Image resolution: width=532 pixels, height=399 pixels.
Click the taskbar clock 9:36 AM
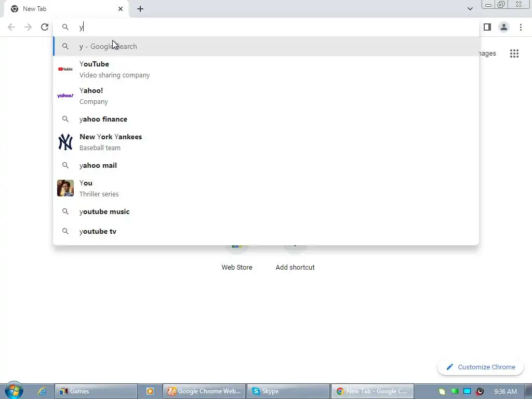[506, 391]
